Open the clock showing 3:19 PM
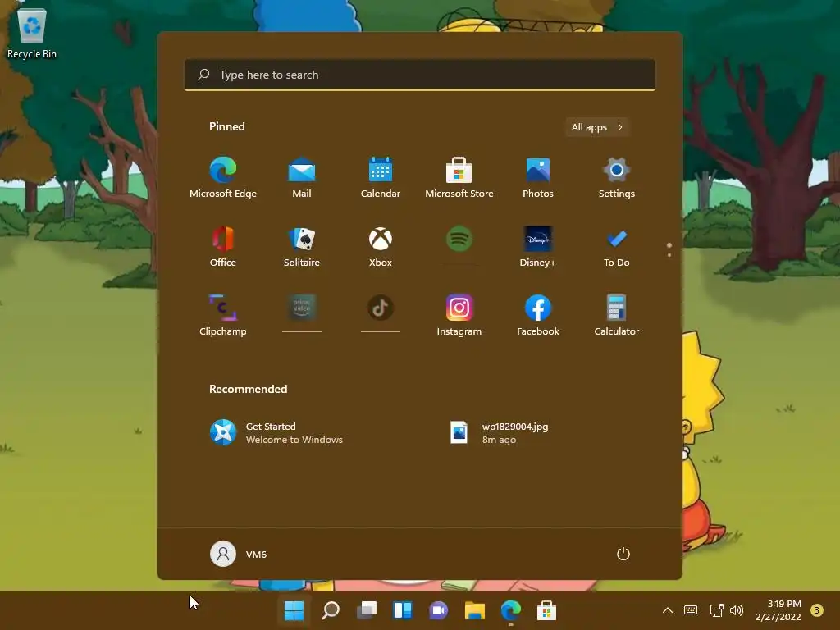The image size is (840, 630). 778,610
